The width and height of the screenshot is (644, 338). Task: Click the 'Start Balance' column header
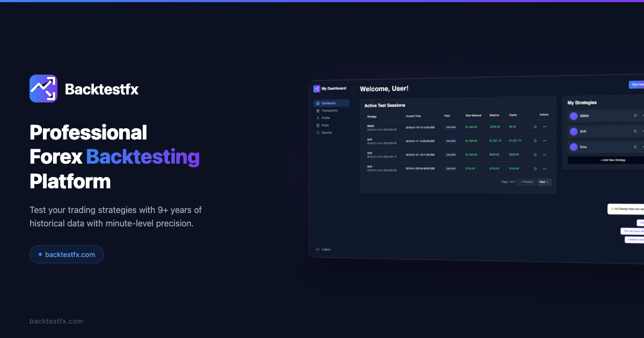pos(474,115)
